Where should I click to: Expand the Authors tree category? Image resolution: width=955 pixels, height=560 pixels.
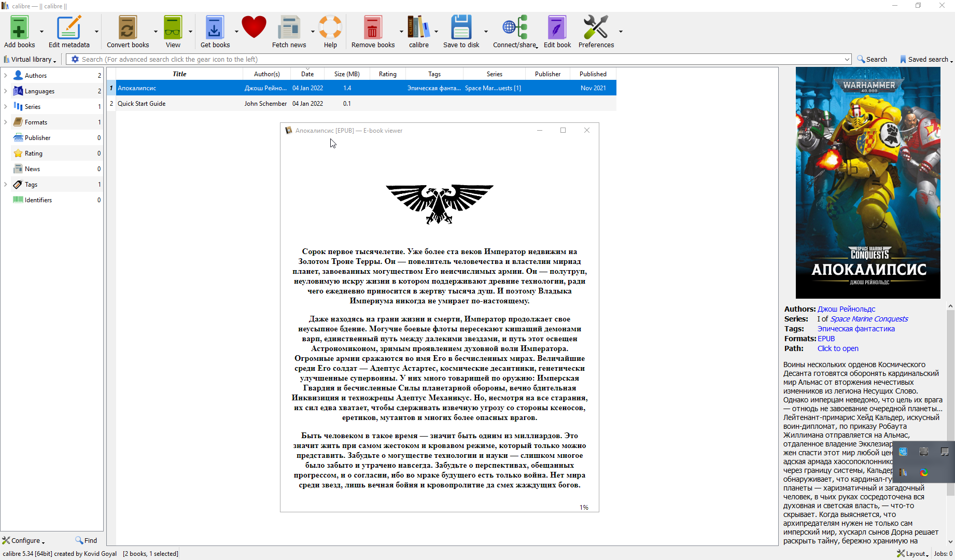tap(6, 76)
